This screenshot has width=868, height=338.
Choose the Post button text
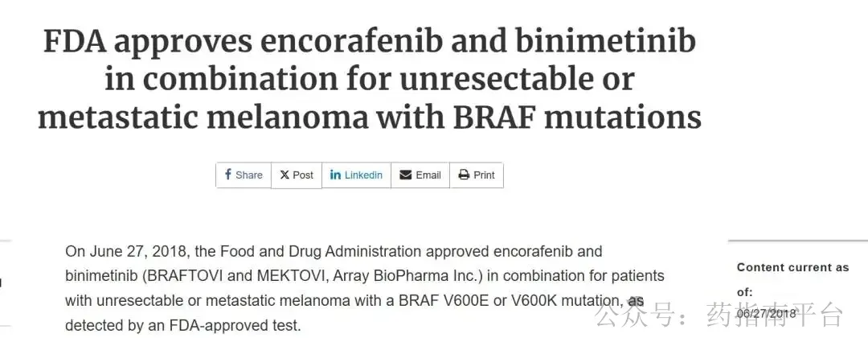(x=303, y=175)
